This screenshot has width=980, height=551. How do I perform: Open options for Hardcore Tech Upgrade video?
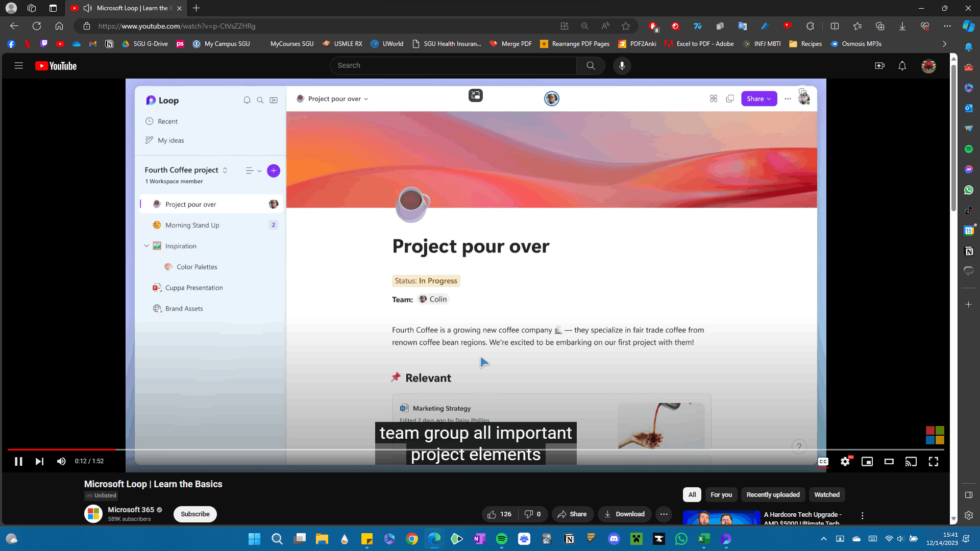862,515
